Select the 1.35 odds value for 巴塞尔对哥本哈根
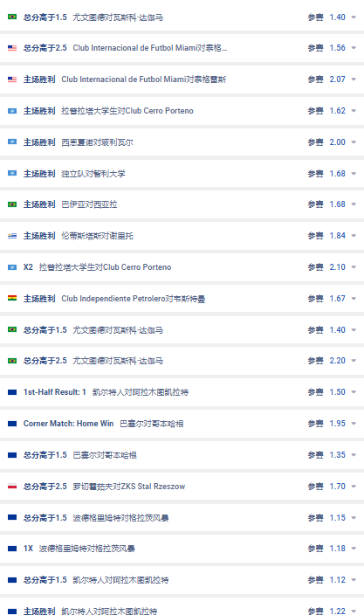This screenshot has height=615, width=364. coord(337,455)
